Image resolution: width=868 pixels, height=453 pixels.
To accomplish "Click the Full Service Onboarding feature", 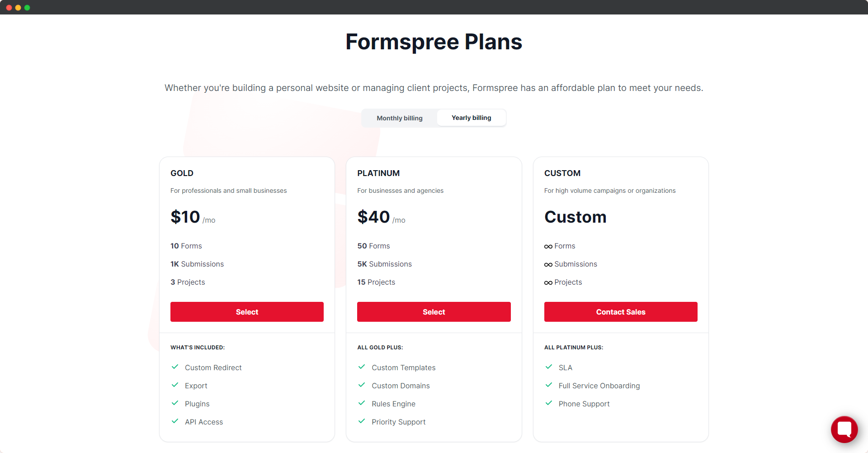I will click(599, 386).
